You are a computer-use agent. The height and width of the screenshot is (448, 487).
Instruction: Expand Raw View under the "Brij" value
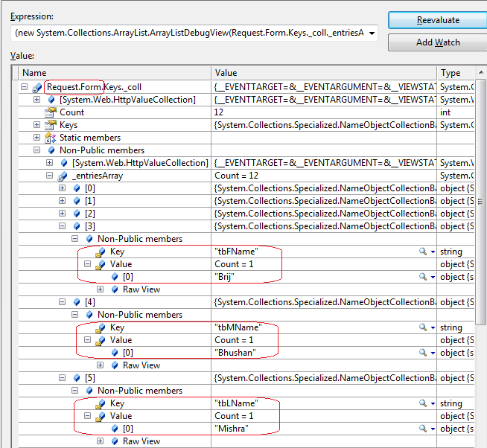coord(101,289)
